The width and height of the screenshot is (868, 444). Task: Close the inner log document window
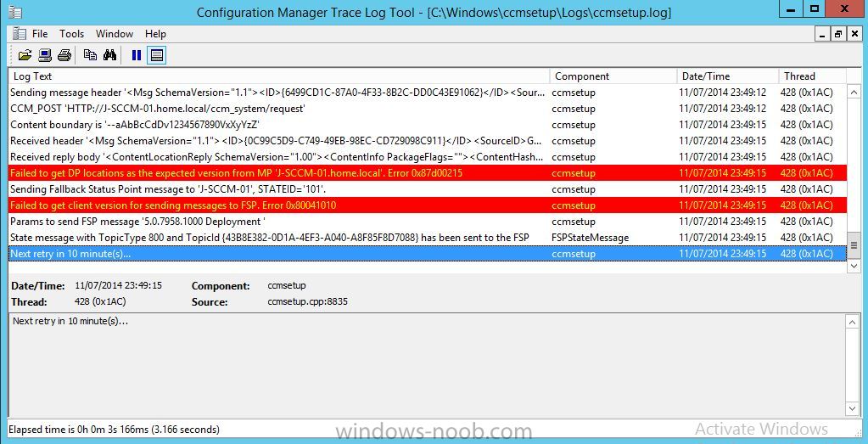[x=854, y=34]
